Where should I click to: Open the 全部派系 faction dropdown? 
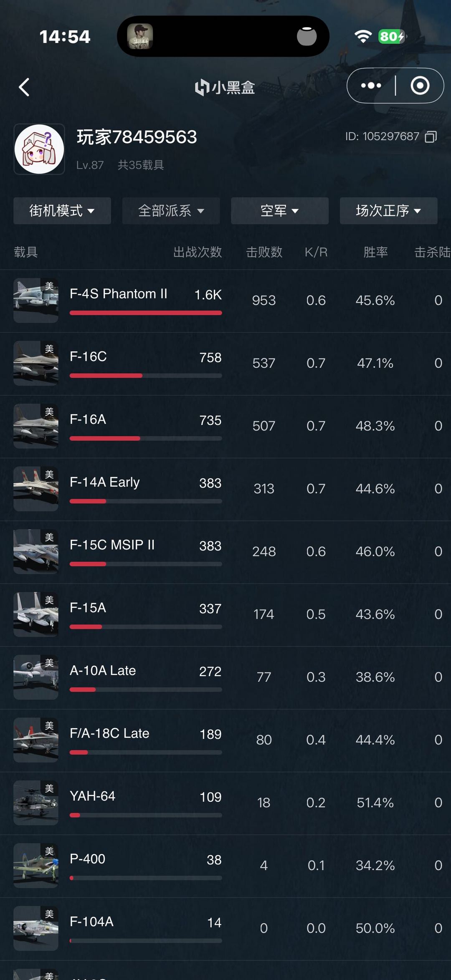[171, 211]
